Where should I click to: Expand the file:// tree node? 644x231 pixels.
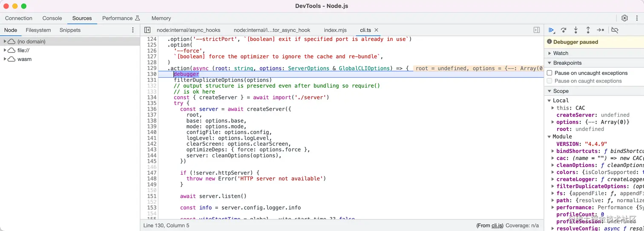coord(5,50)
